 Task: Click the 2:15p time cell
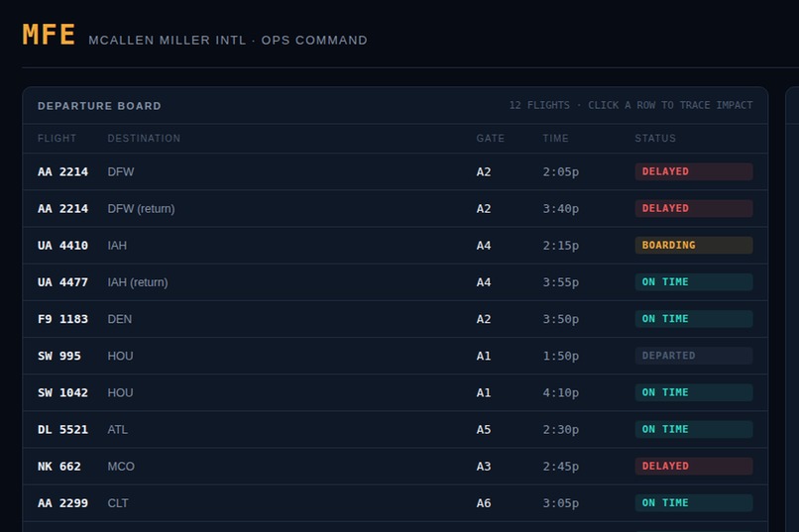(560, 246)
